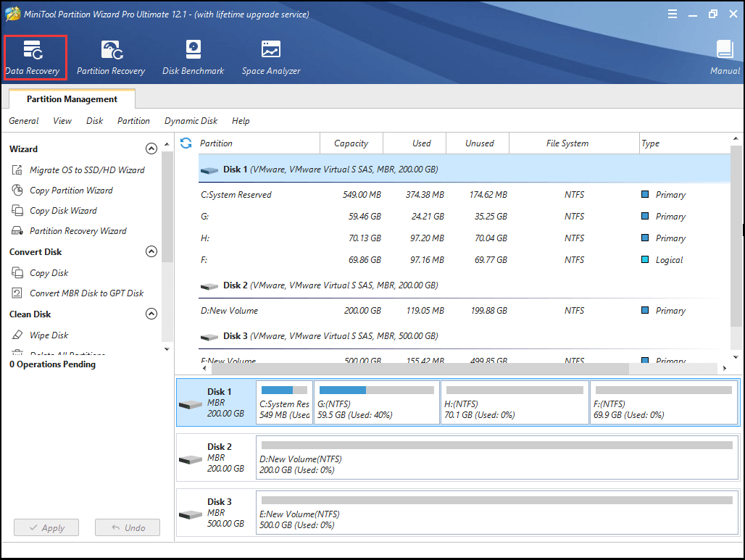Screen dimensions: 745x560
Task: Collapse the Wizard section
Action: tap(151, 149)
